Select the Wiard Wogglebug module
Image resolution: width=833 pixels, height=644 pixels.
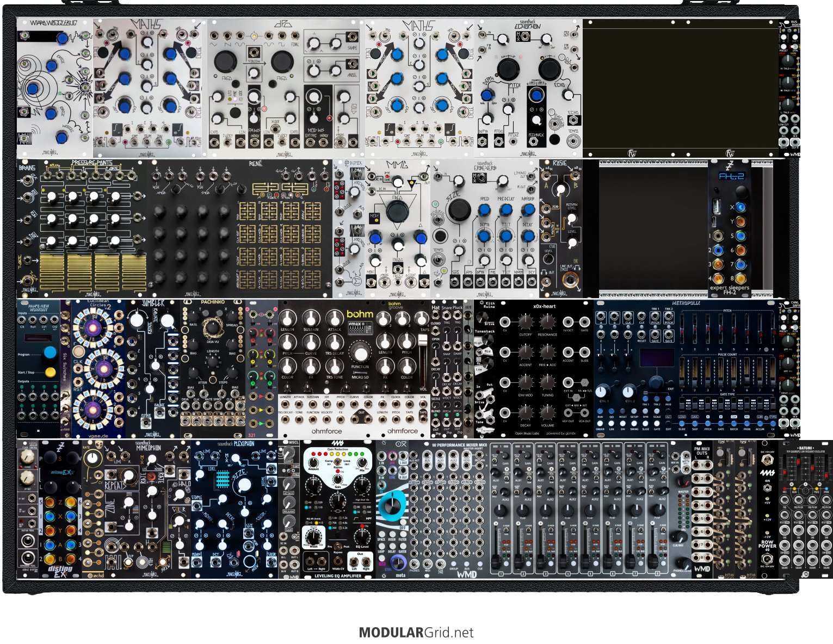(x=54, y=90)
